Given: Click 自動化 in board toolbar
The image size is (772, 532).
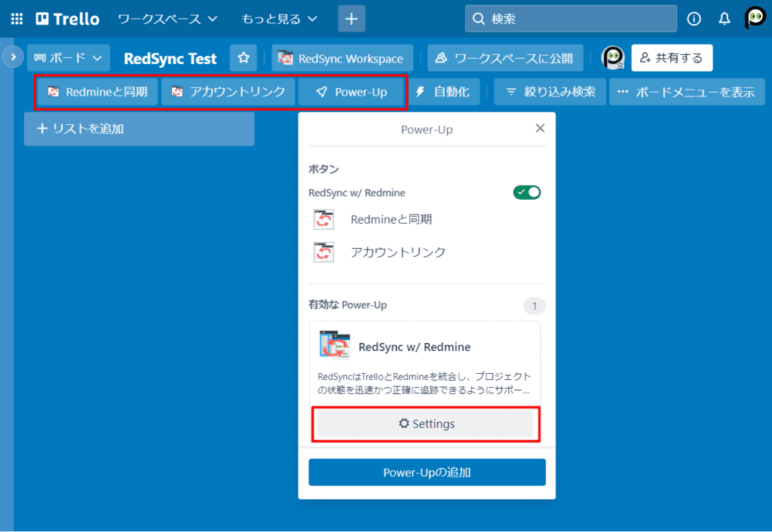Looking at the screenshot, I should [443, 92].
